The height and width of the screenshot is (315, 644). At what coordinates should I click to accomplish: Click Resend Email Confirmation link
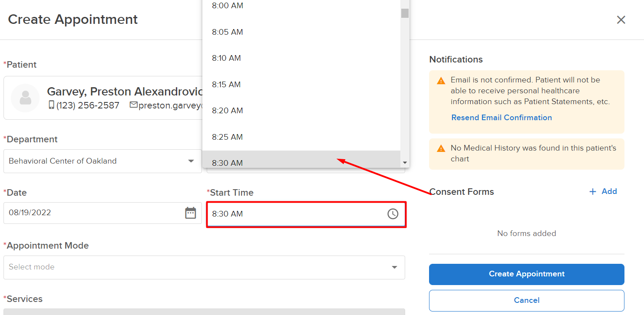(502, 118)
